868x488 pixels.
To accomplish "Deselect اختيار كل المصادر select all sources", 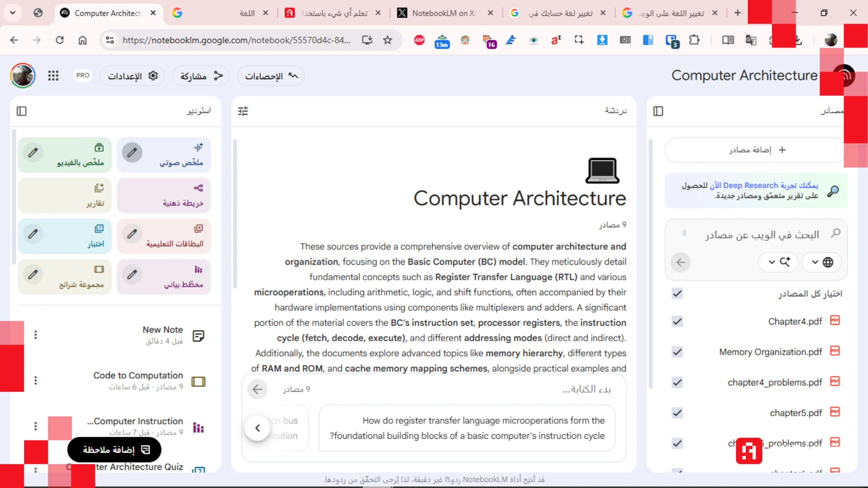I will (677, 293).
